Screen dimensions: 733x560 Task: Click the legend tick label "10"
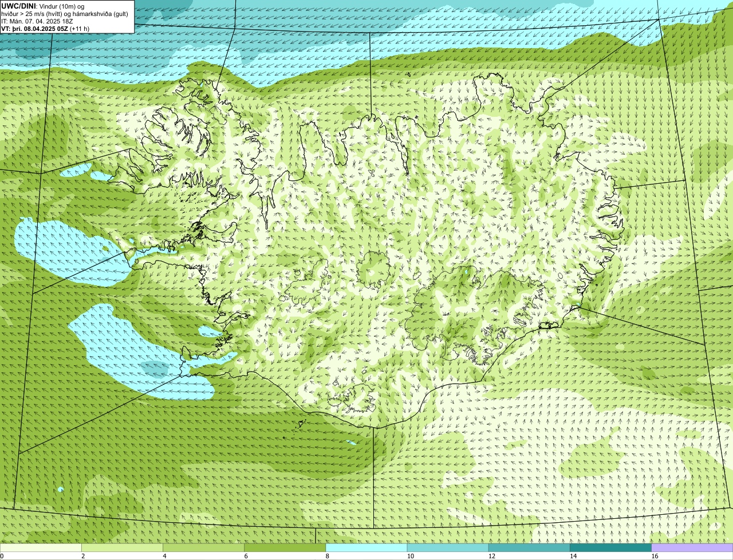[410, 556]
